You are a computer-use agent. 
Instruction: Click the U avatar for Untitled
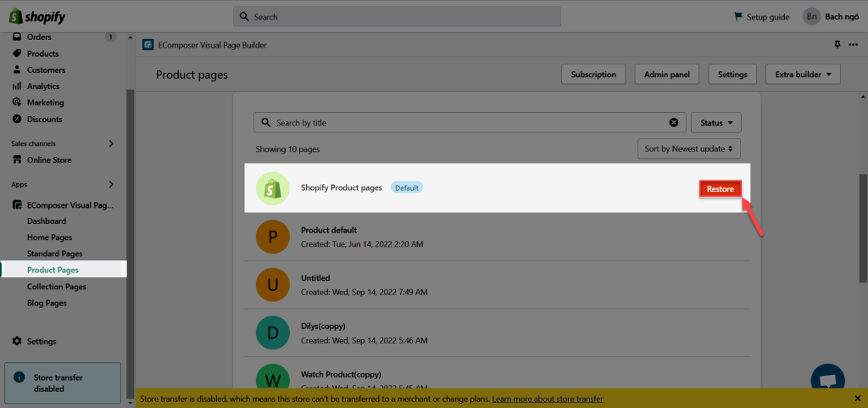(272, 284)
